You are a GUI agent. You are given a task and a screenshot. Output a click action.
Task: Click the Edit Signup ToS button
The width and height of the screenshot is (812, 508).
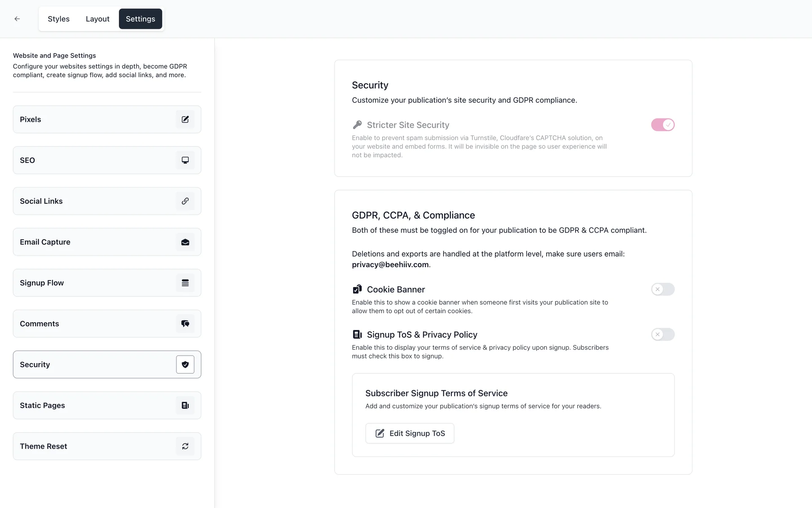coord(410,433)
